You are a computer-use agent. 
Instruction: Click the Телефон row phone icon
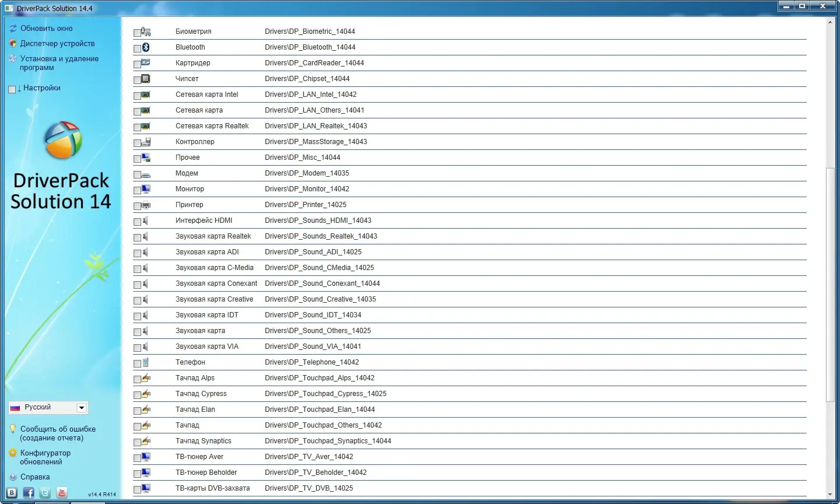(146, 362)
